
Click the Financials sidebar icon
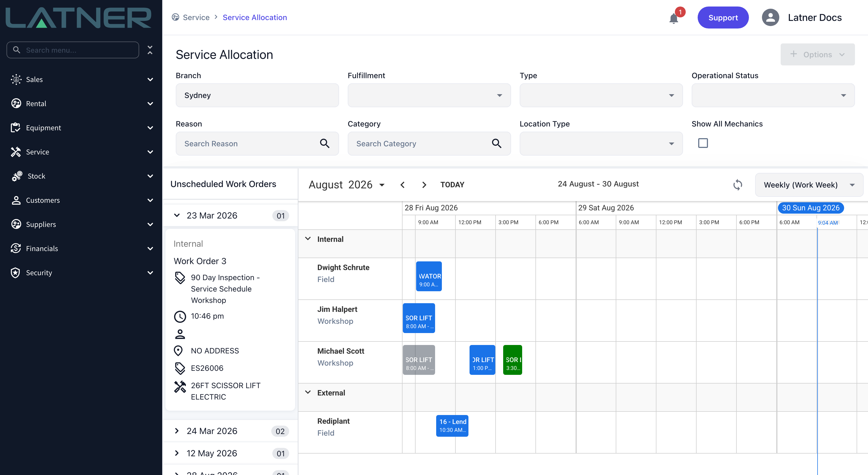point(16,248)
